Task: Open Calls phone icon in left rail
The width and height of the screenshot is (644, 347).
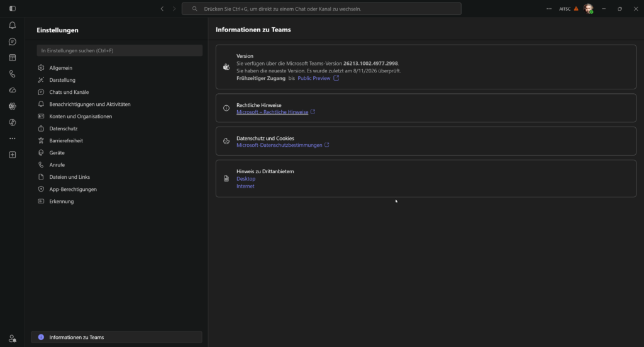Action: point(13,74)
